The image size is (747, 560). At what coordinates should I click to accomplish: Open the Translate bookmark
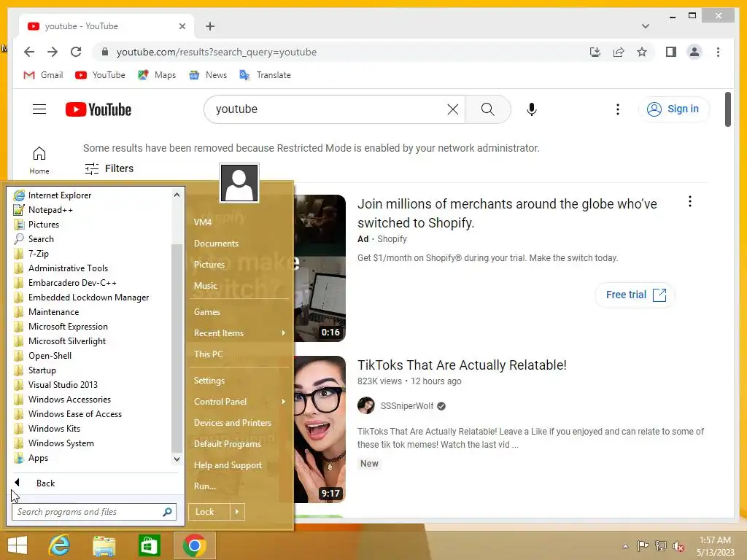pos(265,75)
